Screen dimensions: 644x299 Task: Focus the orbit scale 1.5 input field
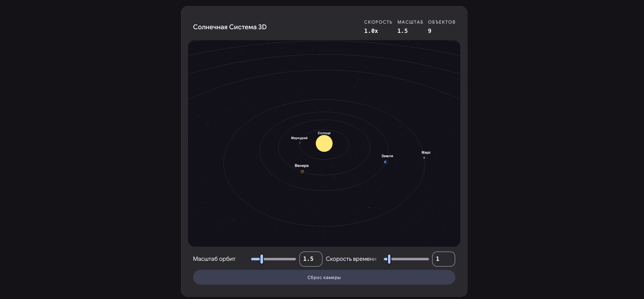coord(311,259)
